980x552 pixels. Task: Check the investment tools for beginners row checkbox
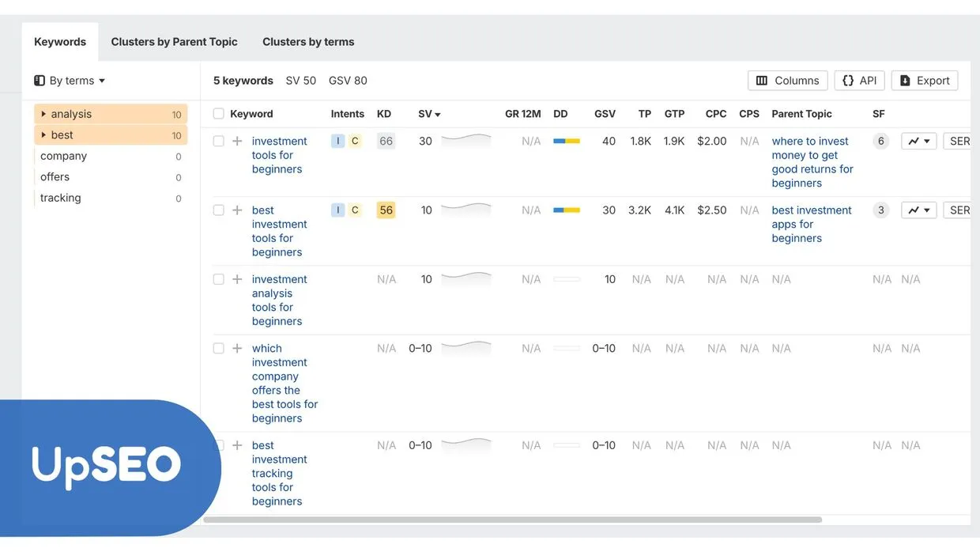[x=218, y=141]
